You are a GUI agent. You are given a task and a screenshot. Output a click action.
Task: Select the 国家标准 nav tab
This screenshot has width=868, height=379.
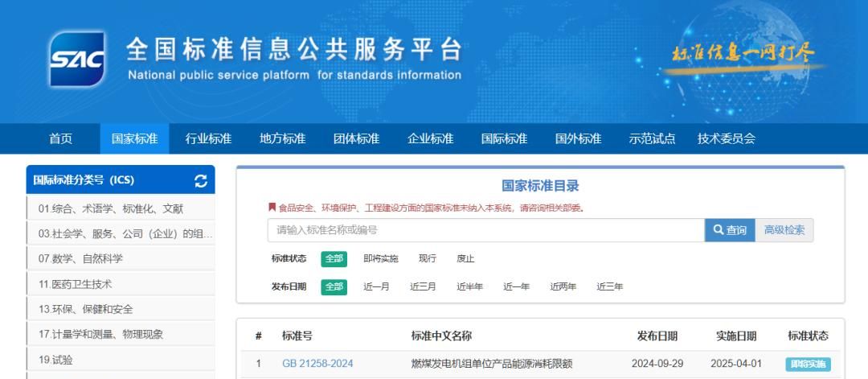[134, 138]
